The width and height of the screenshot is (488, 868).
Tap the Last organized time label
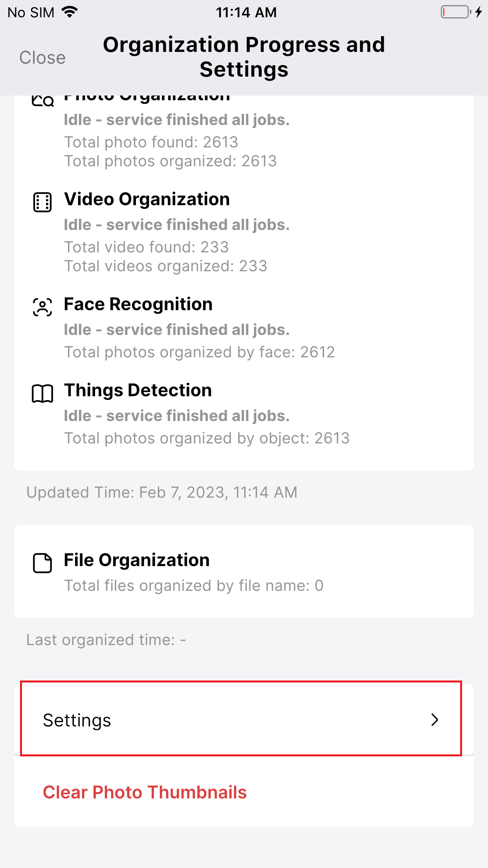pyautogui.click(x=106, y=640)
